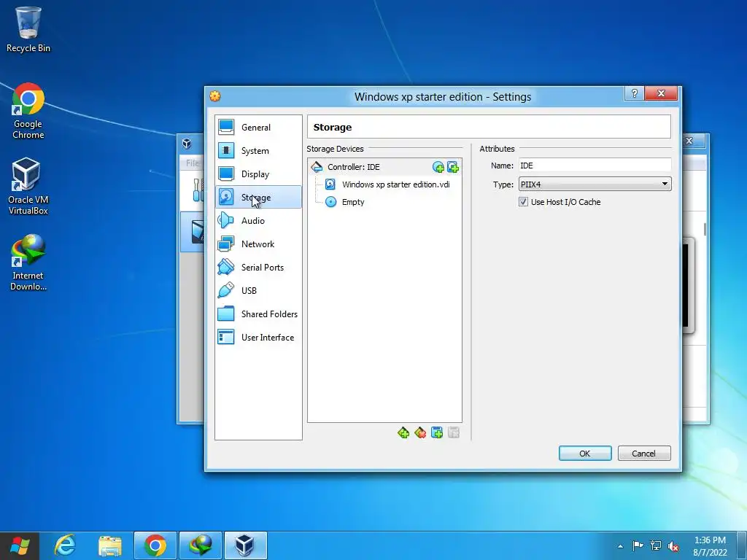This screenshot has height=560, width=747.
Task: Click the hard disk icon beside the .vdi entry
Action: (330, 184)
